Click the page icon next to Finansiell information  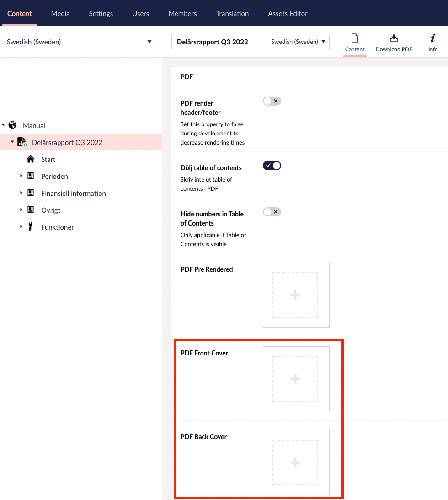tap(31, 193)
